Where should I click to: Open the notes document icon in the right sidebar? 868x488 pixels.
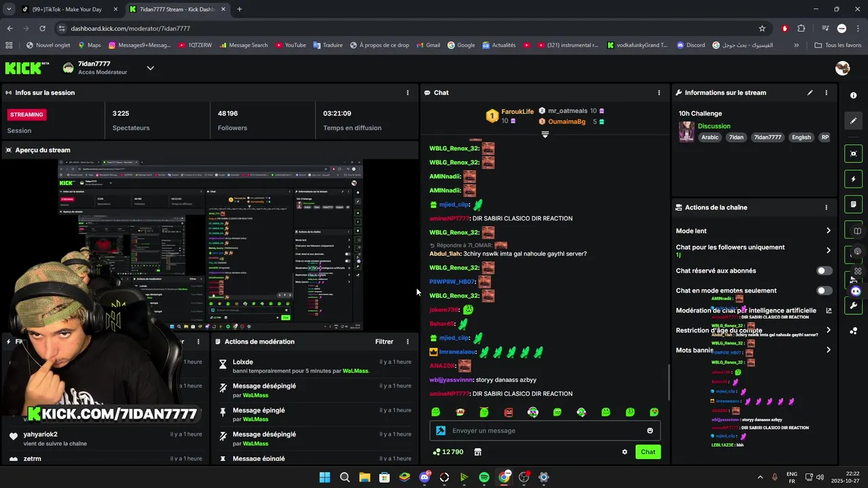coord(854,204)
